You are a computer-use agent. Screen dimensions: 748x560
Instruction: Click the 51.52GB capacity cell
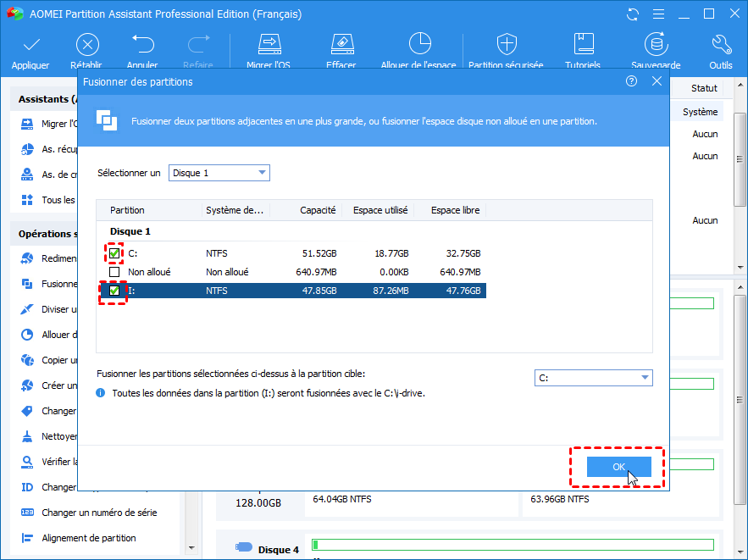(319, 253)
